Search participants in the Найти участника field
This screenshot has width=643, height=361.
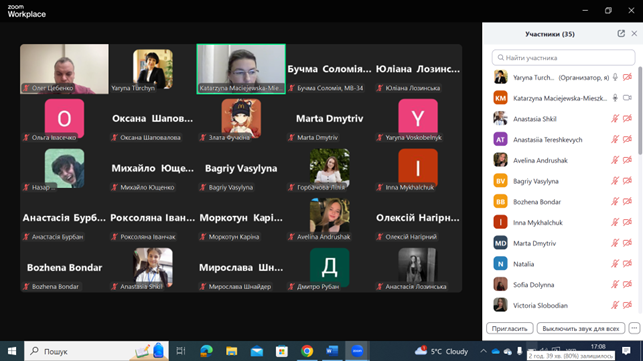point(563,57)
